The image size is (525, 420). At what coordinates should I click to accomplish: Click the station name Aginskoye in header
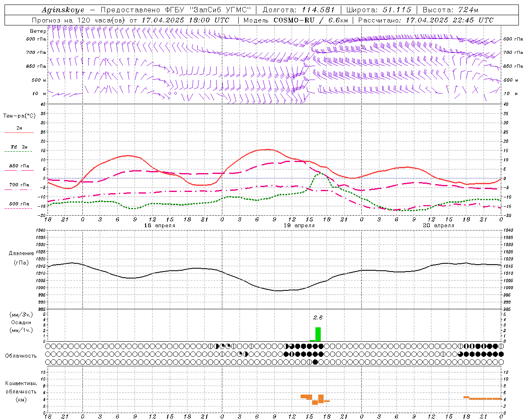[63, 10]
